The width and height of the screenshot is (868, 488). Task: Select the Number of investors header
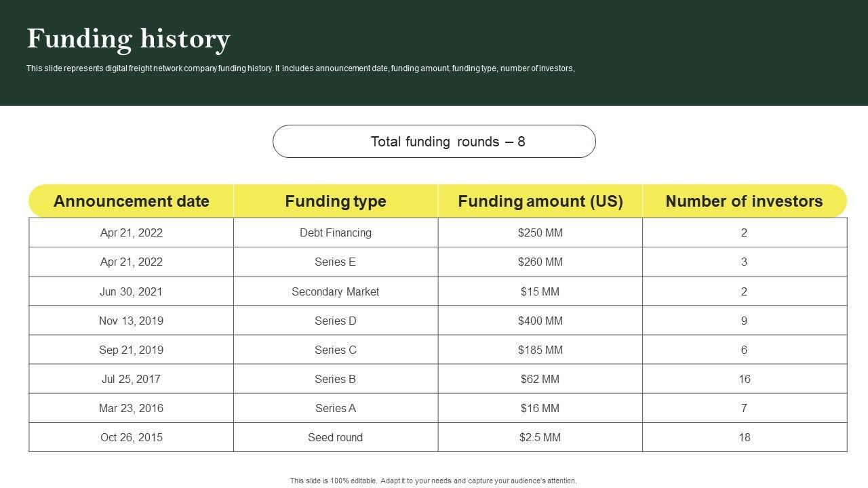pyautogui.click(x=744, y=201)
